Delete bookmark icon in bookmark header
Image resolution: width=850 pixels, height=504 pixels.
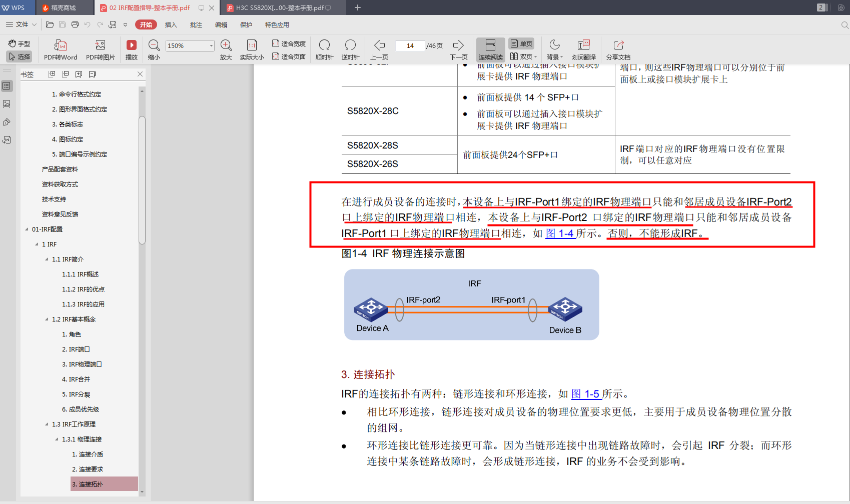point(92,74)
